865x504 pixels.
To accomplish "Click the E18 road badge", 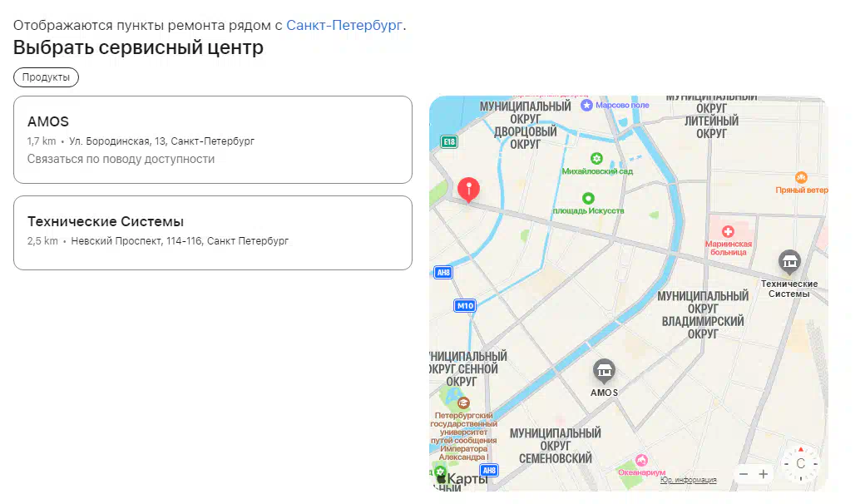I will click(449, 141).
